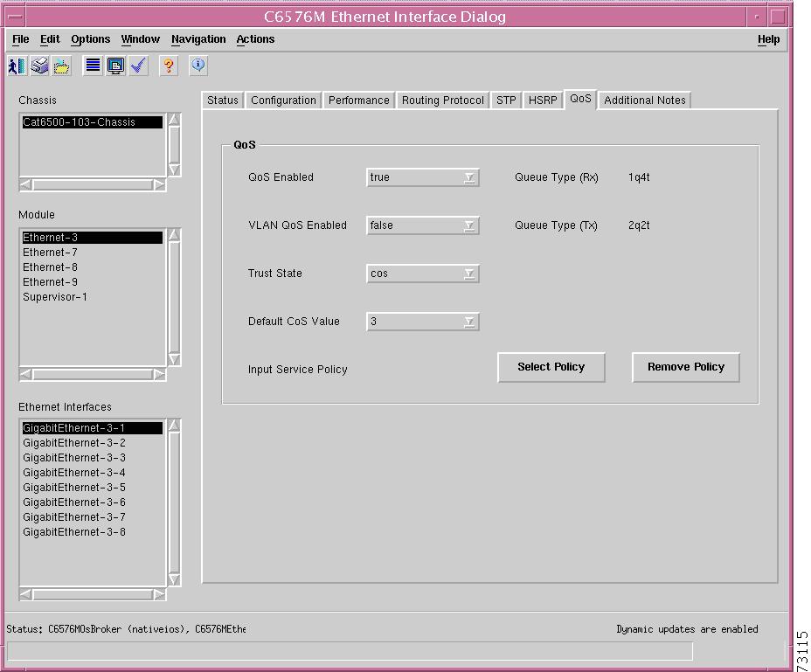Select Cat6500-103-Chassis in Chassis list
The width and height of the screenshot is (811, 672).
(x=92, y=122)
